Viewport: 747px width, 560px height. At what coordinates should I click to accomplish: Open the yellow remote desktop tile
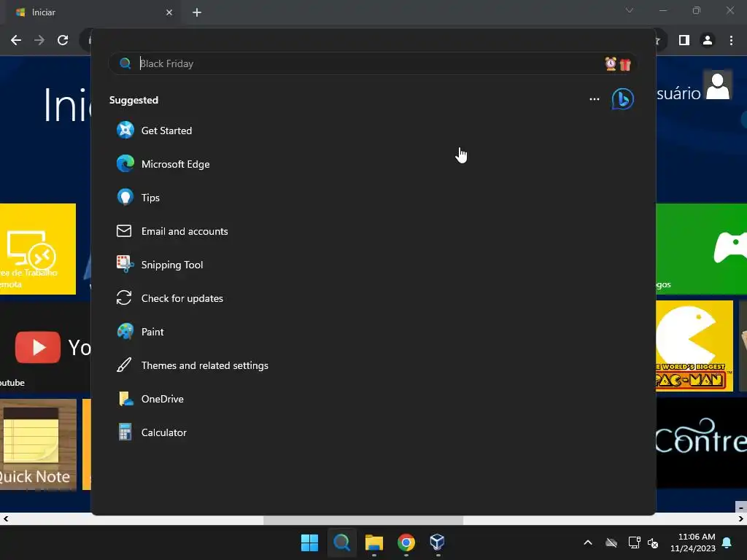click(x=38, y=249)
